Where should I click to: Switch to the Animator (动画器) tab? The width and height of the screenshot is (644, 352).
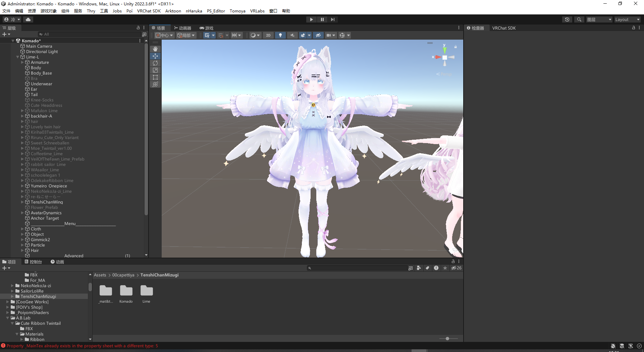pos(183,28)
